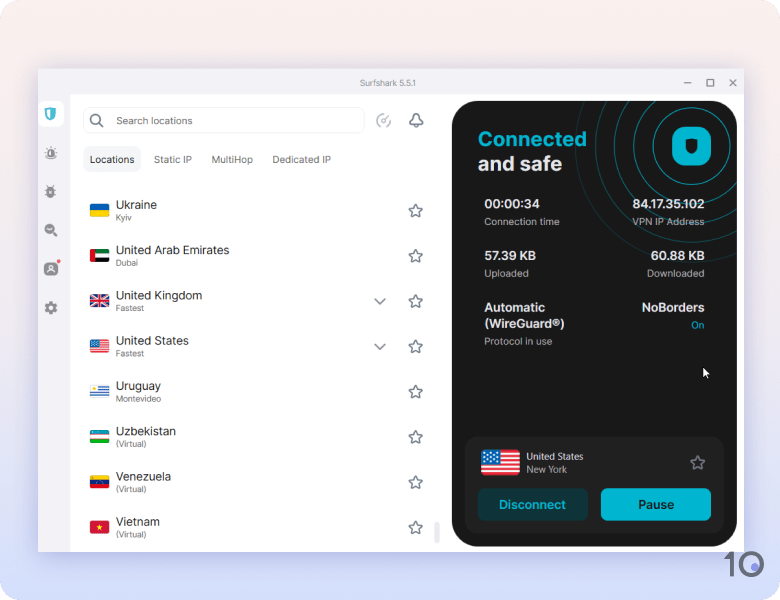Select the Uruguay Montevideo location
This screenshot has width=780, height=600.
256,392
